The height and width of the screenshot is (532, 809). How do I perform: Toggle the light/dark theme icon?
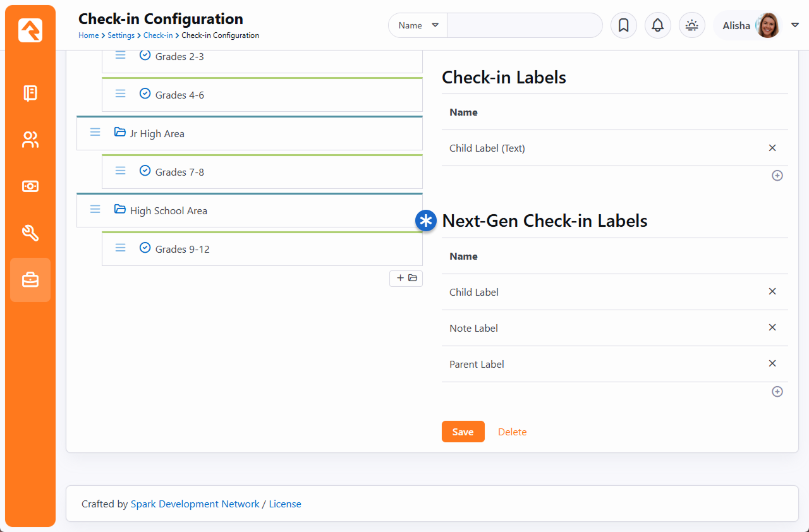pyautogui.click(x=691, y=25)
